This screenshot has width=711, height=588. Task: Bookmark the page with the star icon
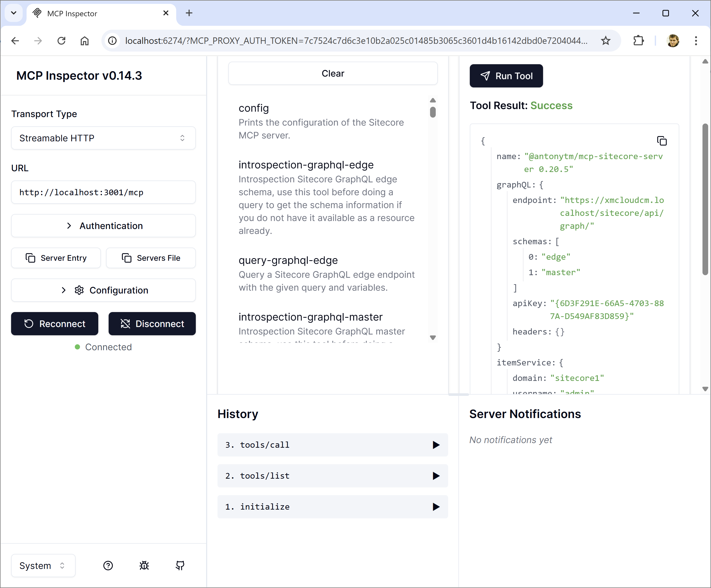tap(606, 41)
